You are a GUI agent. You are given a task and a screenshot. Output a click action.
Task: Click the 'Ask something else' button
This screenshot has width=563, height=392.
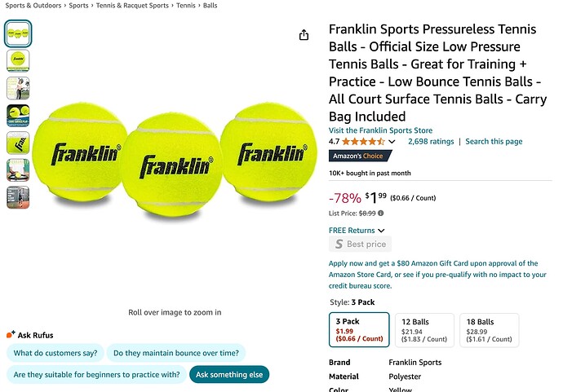(x=229, y=375)
